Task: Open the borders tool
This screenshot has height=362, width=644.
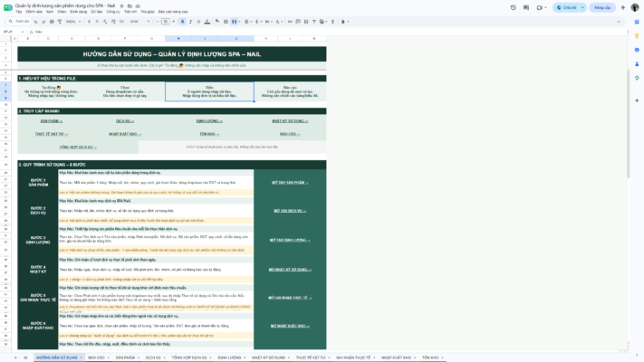Action: pyautogui.click(x=226, y=22)
